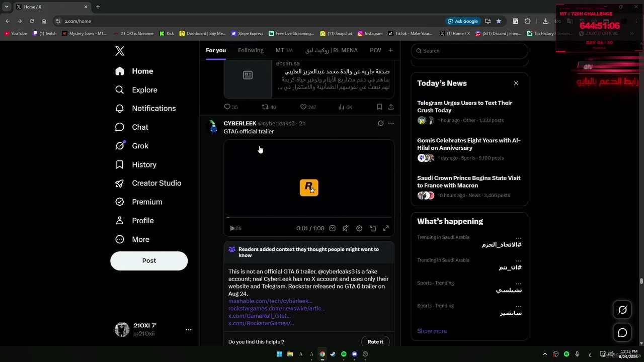644x362 pixels.
Task: Open options for the #الاتحاد_الحزم trend
Action: tap(518, 238)
